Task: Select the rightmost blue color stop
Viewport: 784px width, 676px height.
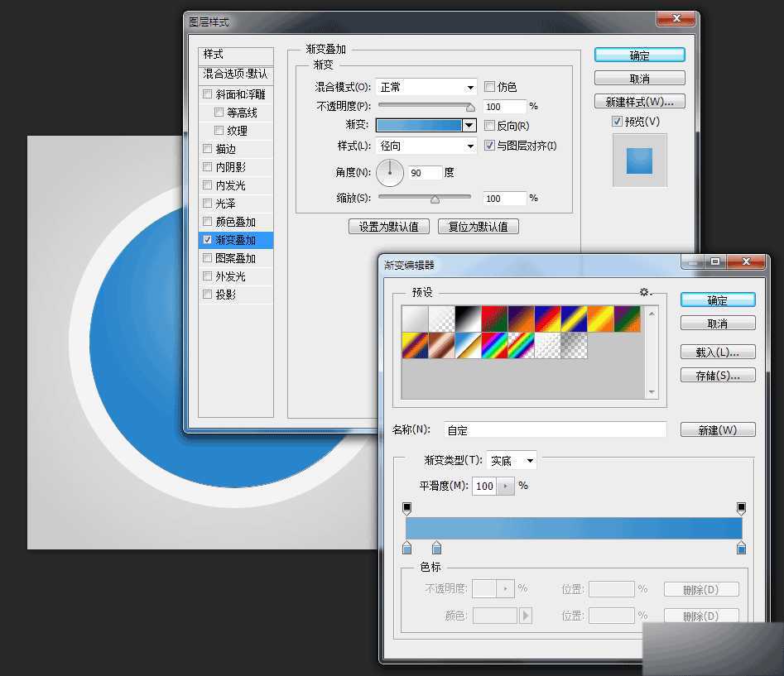Action: (741, 548)
